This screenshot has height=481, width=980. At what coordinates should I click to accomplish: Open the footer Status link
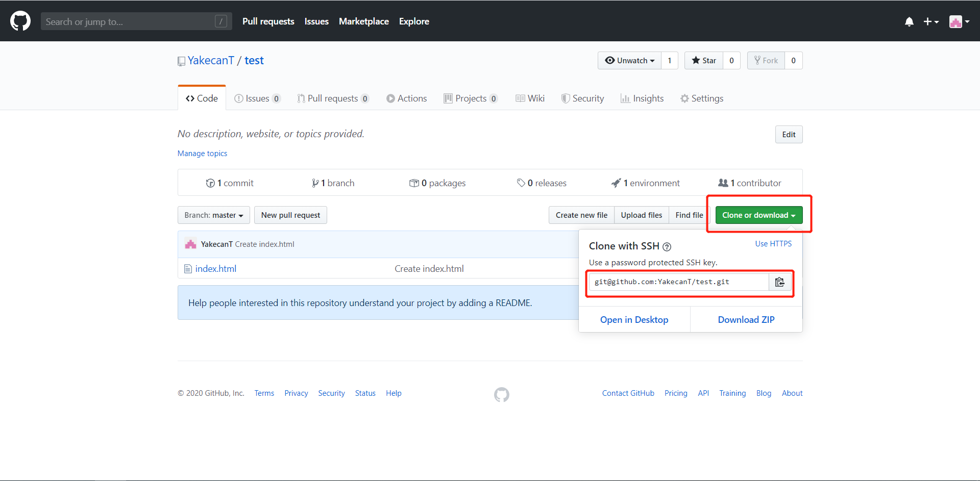tap(365, 393)
